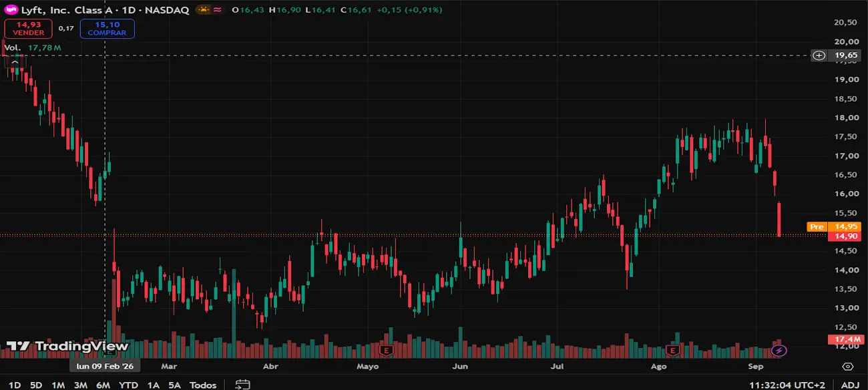Click the 19,65 crosshair price label
868x390 pixels.
click(x=845, y=55)
